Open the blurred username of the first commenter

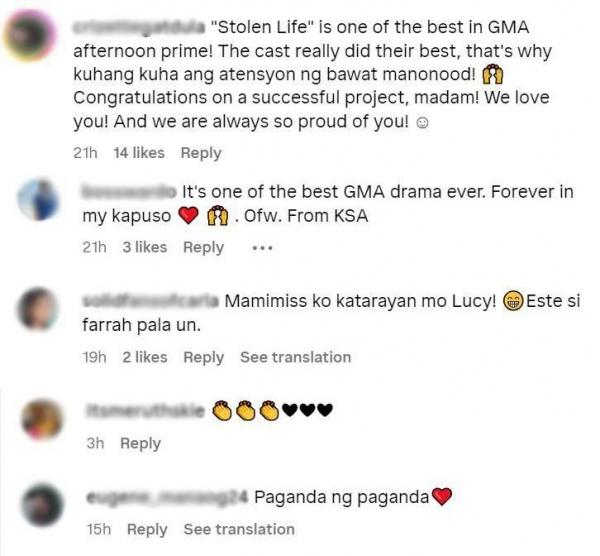tap(139, 28)
